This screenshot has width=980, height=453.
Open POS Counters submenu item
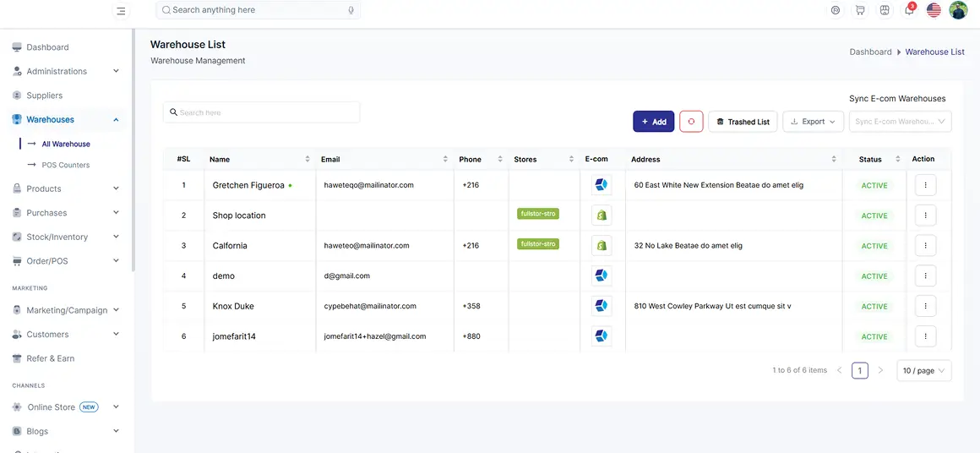point(66,165)
